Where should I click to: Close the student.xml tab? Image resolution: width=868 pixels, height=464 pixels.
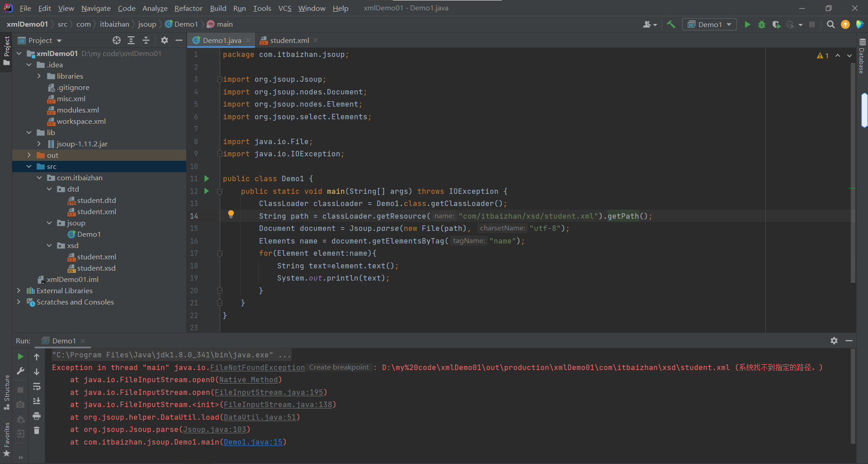click(x=316, y=40)
